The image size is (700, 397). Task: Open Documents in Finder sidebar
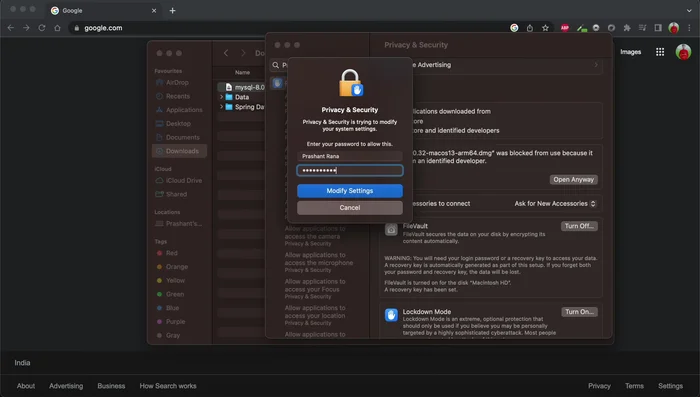point(178,138)
